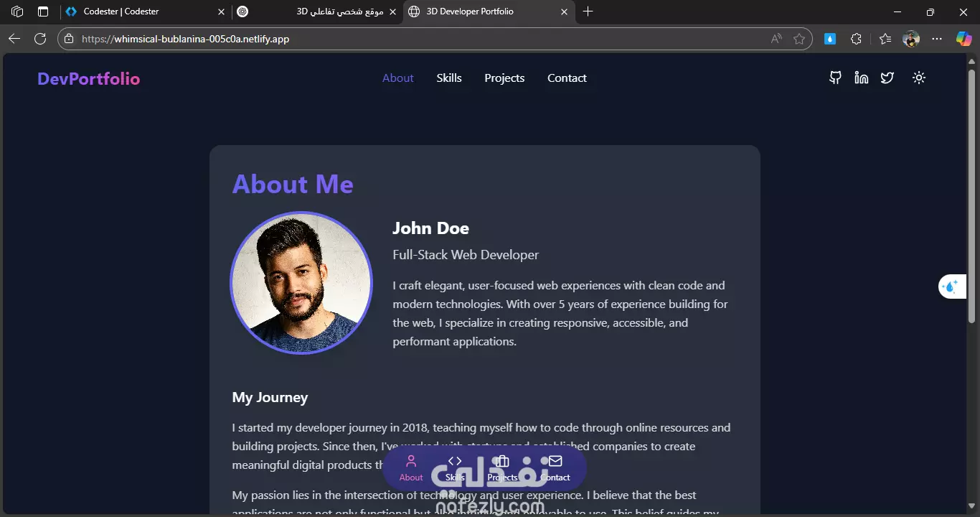Open the Twitter profile icon
Viewport: 980px width, 517px height.
(887, 78)
